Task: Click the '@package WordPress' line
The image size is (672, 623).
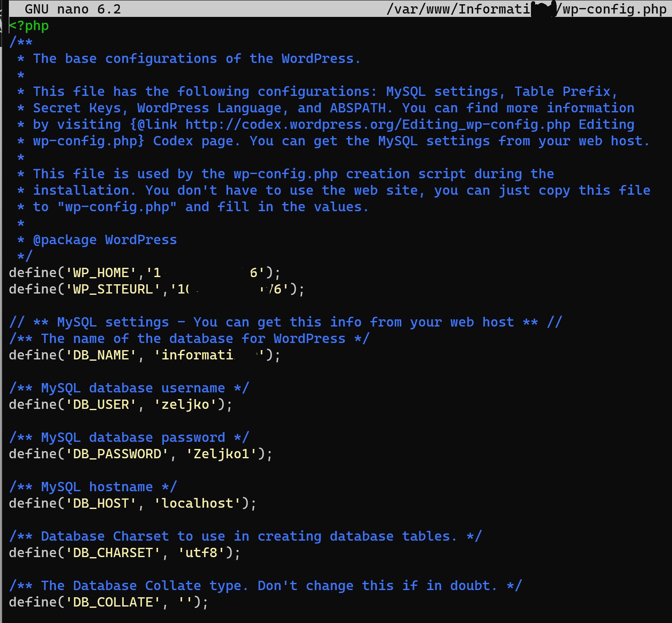Action: [x=105, y=240]
